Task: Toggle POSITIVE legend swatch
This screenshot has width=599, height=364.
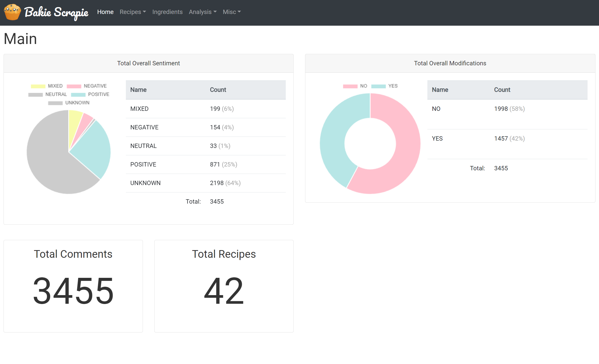Action: (78, 95)
